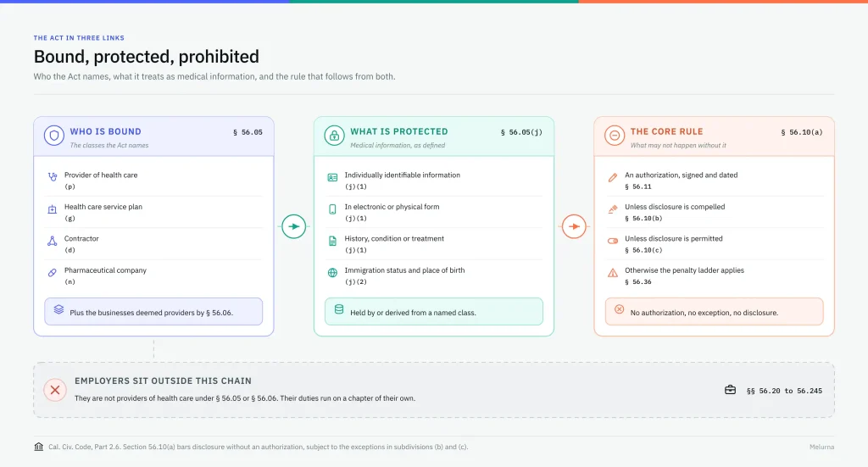Image resolution: width=868 pixels, height=467 pixels.
Task: Click the padlock icon beside What Is Protected
Action: tap(334, 136)
